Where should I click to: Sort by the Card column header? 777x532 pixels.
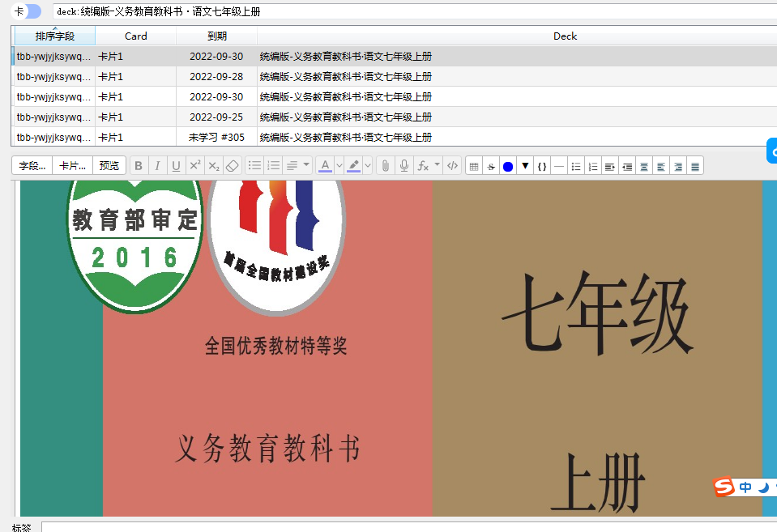point(136,36)
